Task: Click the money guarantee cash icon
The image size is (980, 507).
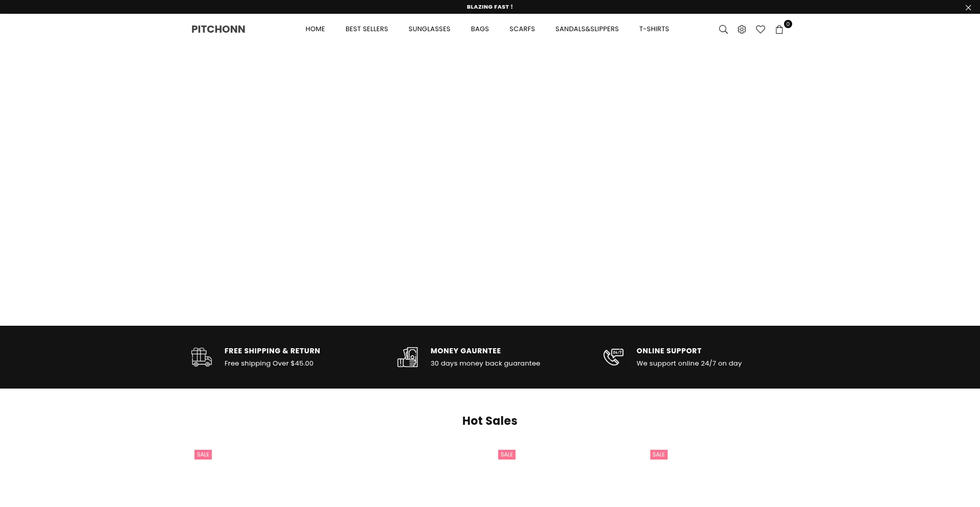Action: click(x=407, y=357)
